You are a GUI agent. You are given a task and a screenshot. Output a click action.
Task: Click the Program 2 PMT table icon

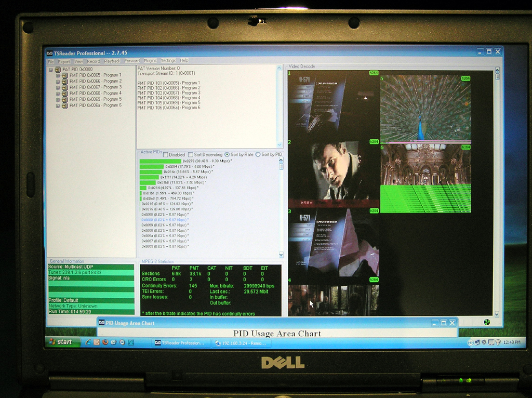pyautogui.click(x=64, y=82)
